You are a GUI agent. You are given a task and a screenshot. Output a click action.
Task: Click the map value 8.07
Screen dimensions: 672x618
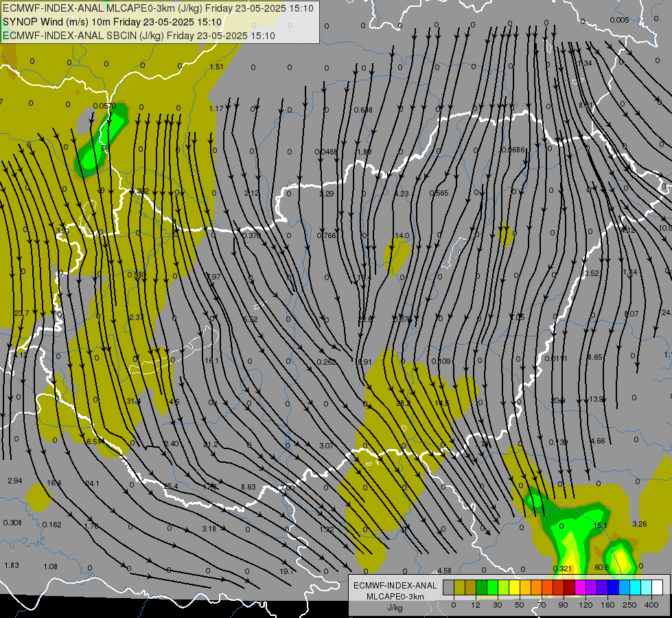(x=632, y=314)
